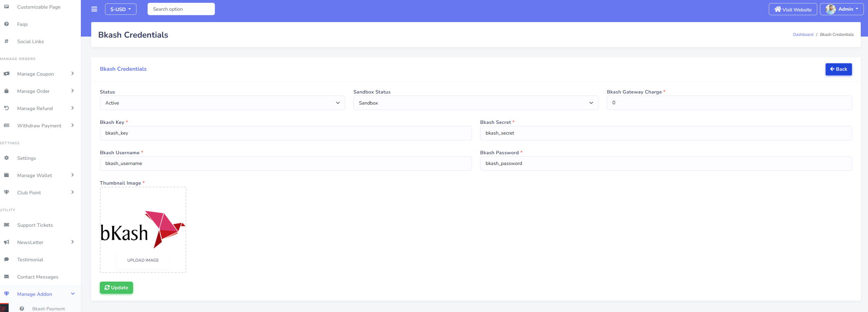868x312 pixels.
Task: Expand the Withdraw Payment submenu chevron
Action: [73, 125]
